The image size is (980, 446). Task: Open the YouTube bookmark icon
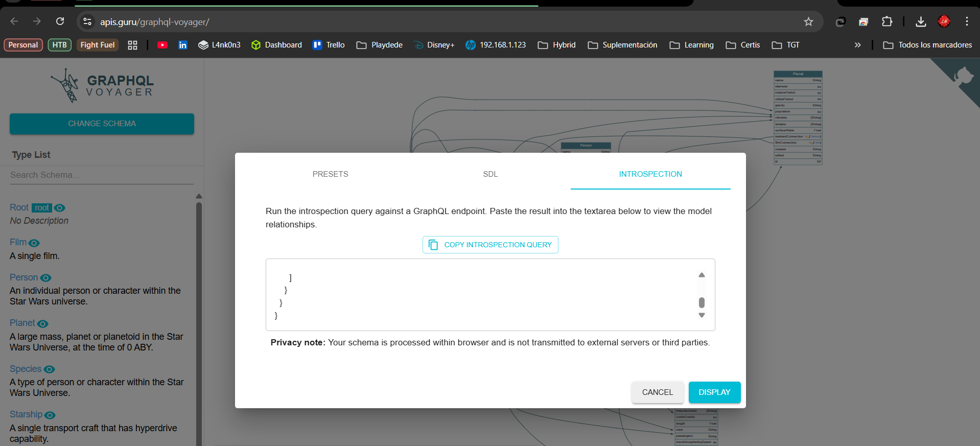[x=162, y=45]
